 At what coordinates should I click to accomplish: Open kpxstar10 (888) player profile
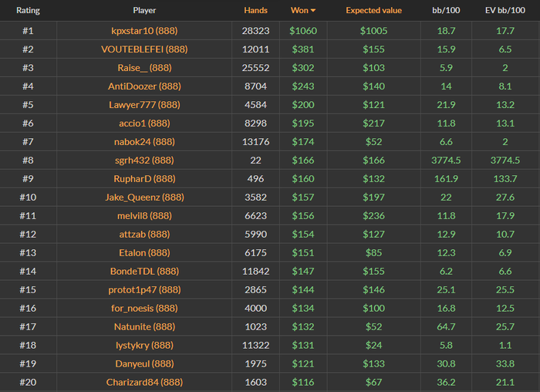(x=144, y=31)
